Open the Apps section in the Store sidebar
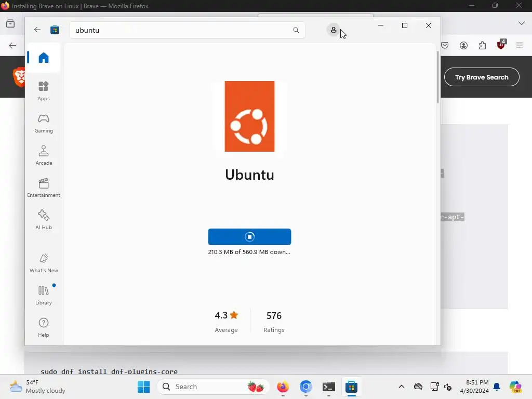The image size is (532, 399). pyautogui.click(x=44, y=91)
